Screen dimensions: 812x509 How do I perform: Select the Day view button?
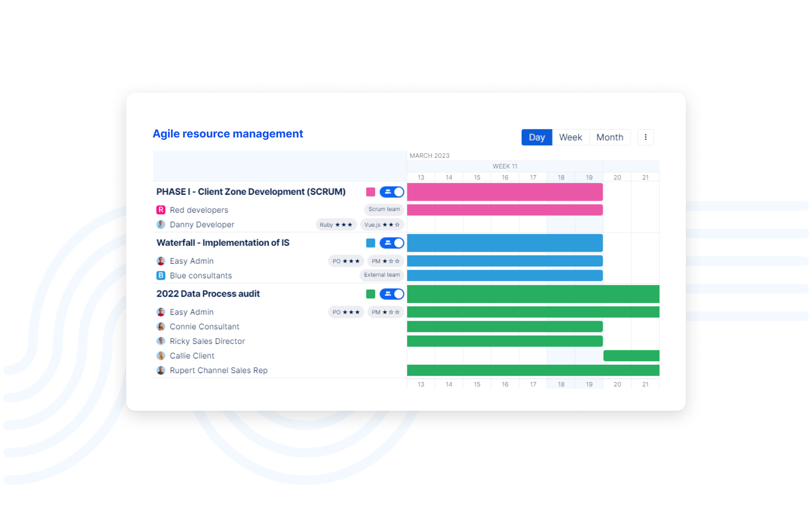pyautogui.click(x=536, y=137)
